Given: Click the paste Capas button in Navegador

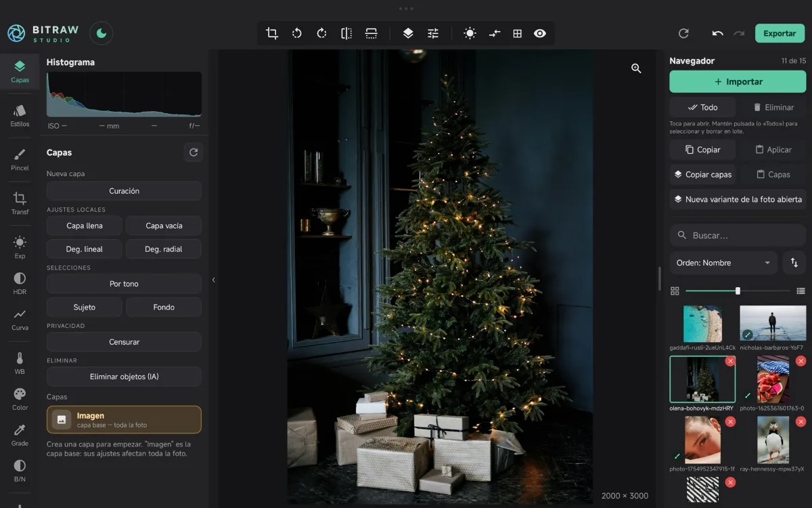Looking at the screenshot, I should click(x=773, y=174).
